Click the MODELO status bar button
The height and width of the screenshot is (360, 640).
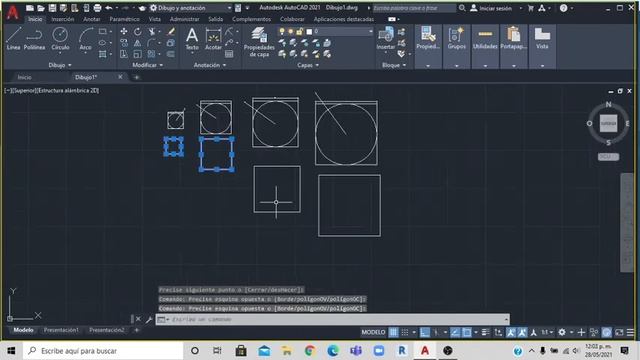[373, 332]
